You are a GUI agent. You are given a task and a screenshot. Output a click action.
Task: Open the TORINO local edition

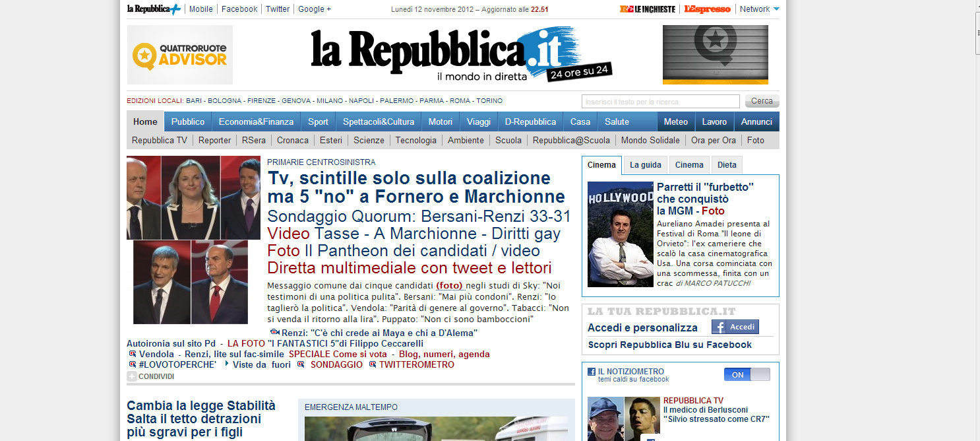click(489, 101)
